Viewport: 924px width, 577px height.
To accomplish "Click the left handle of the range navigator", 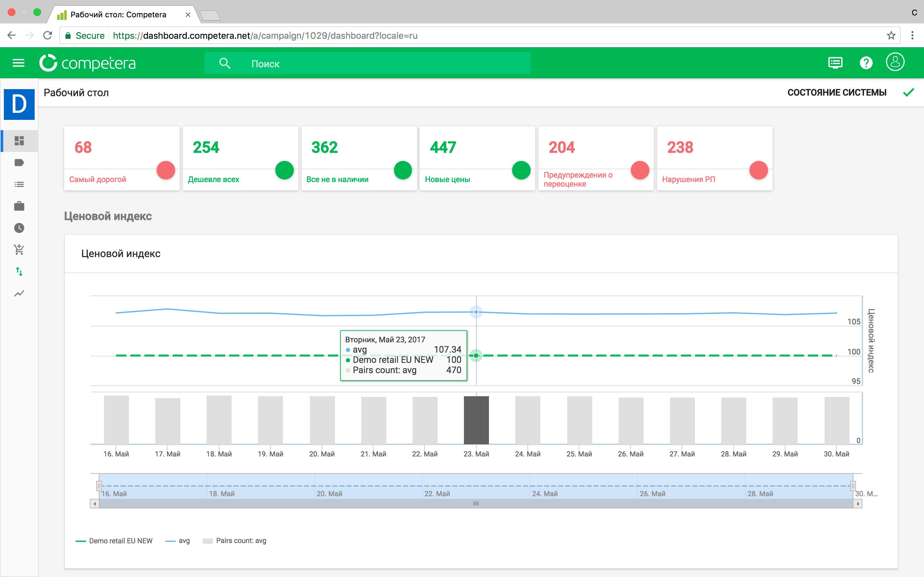I will [99, 486].
